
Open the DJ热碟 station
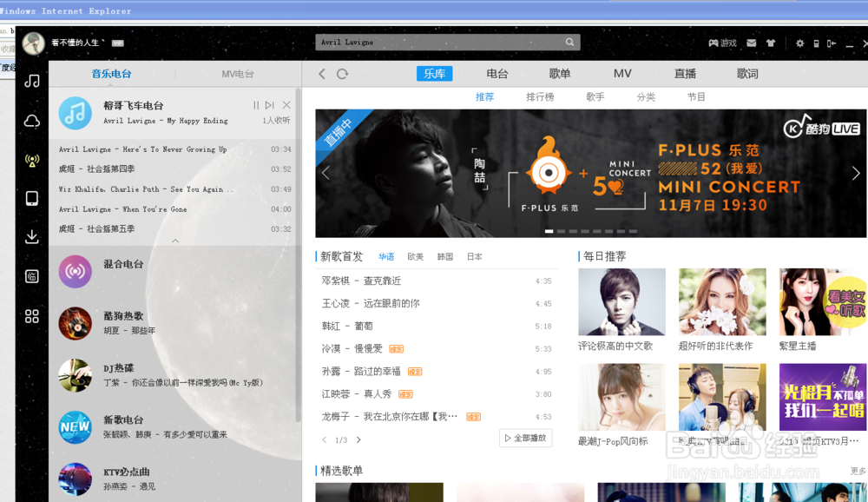click(174, 375)
